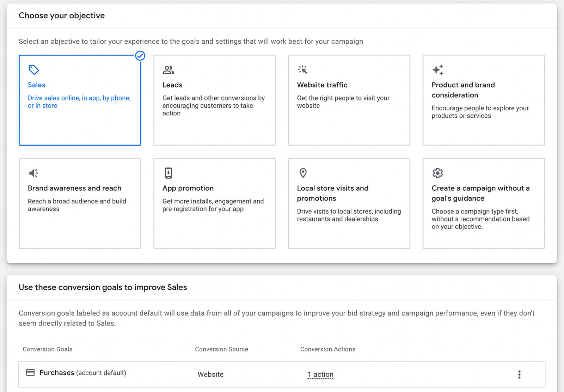This screenshot has height=392, width=564.
Task: Click Reach a broad audience description
Action: (x=77, y=205)
